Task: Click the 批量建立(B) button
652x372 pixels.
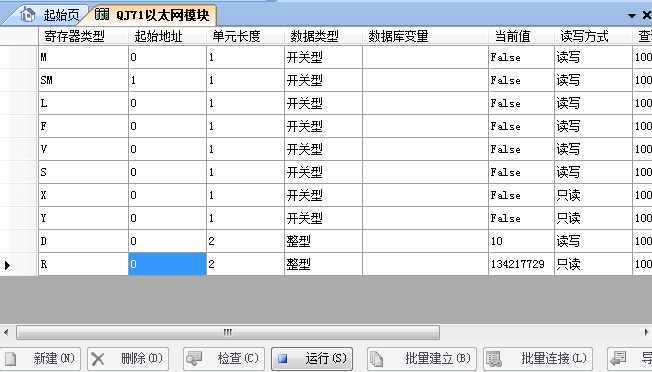Action: [x=422, y=359]
